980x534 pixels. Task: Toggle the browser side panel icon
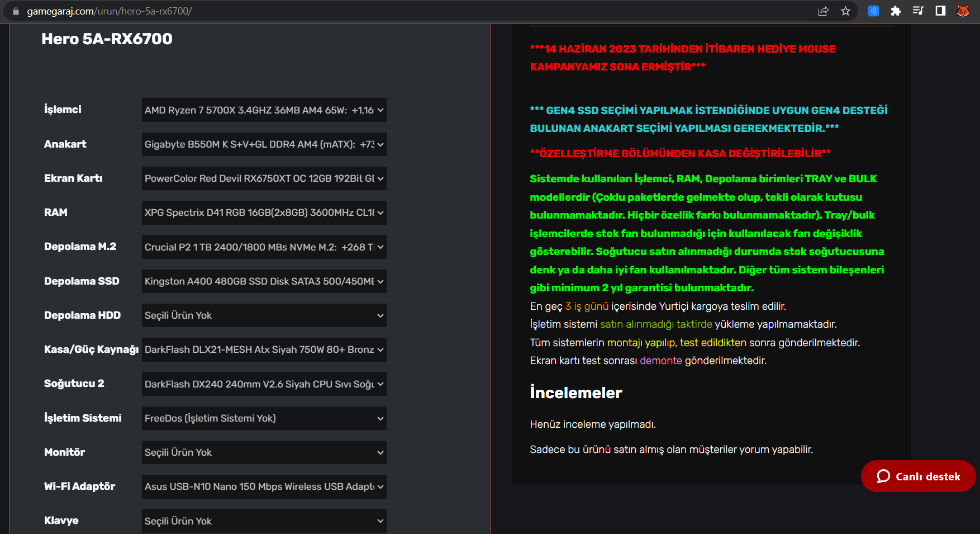tap(940, 11)
